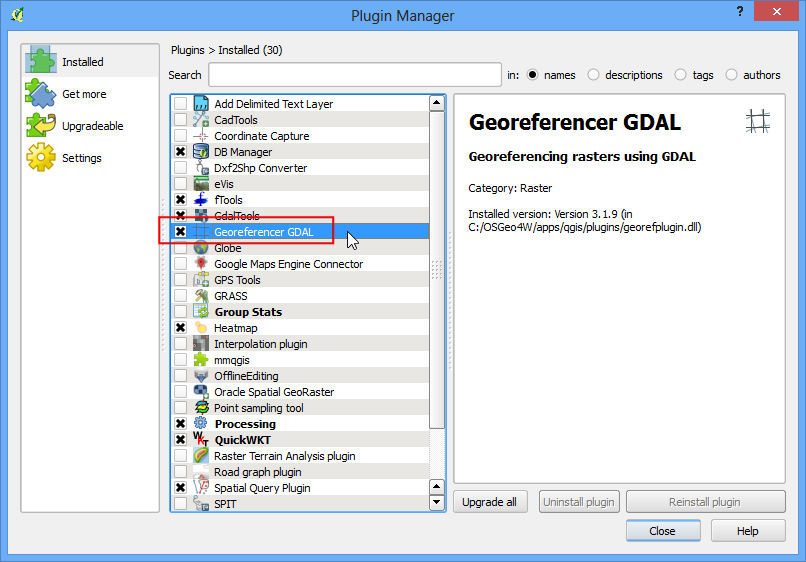Select the names search radio button
Image resolution: width=806 pixels, height=562 pixels.
point(532,75)
